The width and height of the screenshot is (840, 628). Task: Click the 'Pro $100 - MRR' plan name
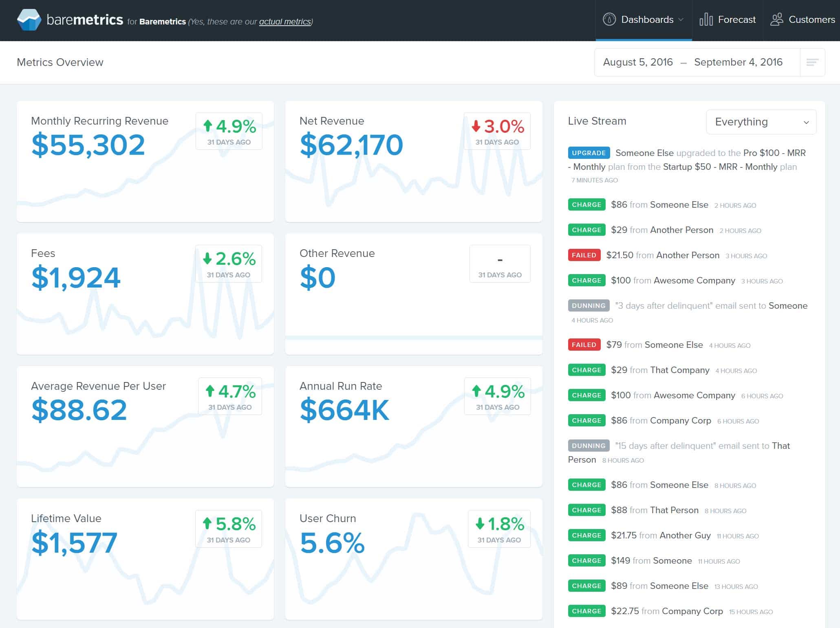[x=774, y=153]
